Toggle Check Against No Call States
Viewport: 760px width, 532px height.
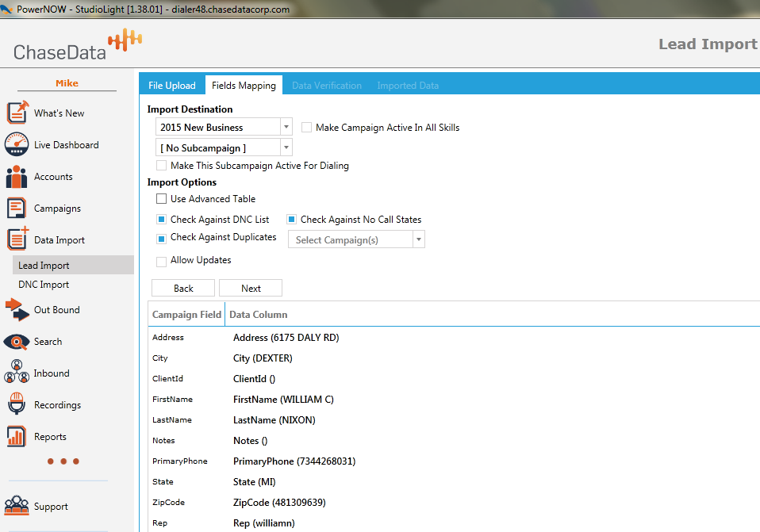coord(292,220)
